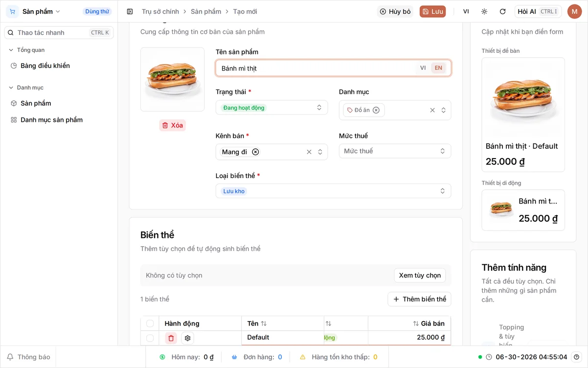Delete the Default variant with trash icon

pyautogui.click(x=171, y=338)
